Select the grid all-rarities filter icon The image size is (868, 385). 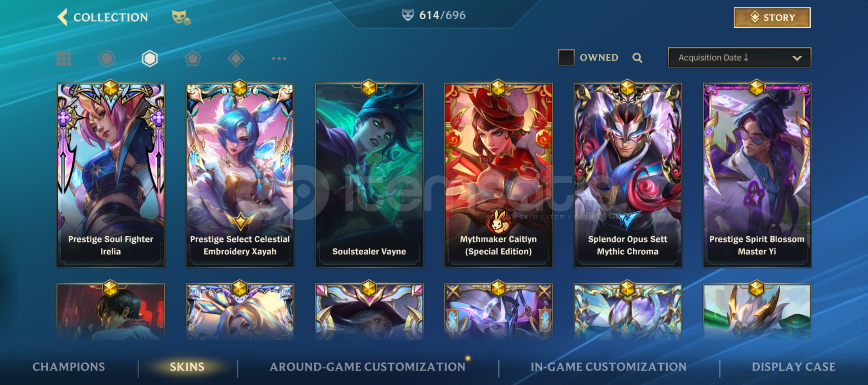pyautogui.click(x=64, y=58)
